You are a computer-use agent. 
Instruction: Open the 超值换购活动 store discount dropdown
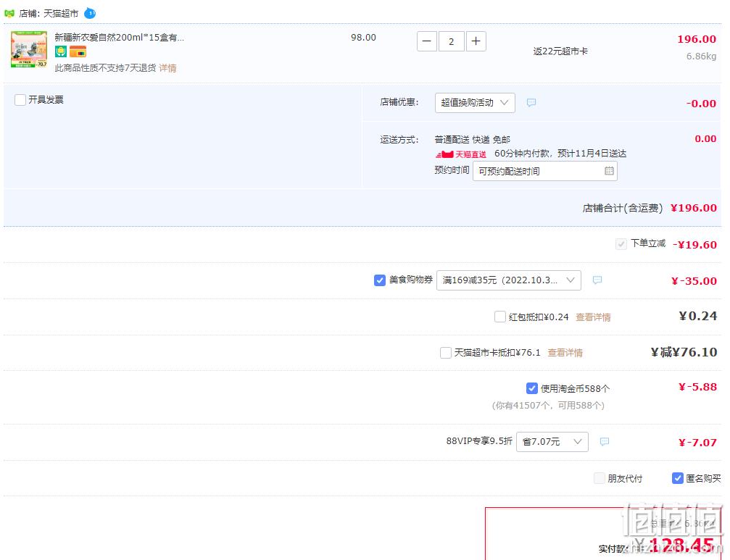pyautogui.click(x=475, y=103)
